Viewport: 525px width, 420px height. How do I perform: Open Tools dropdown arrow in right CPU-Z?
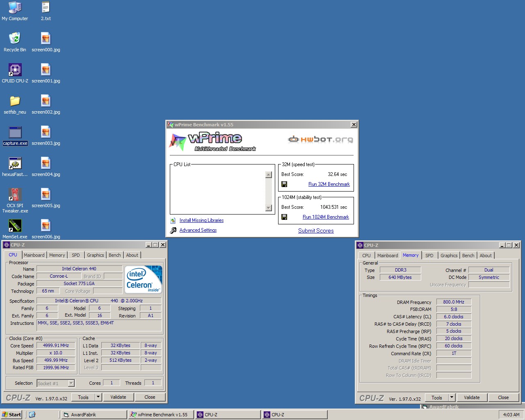click(x=452, y=397)
